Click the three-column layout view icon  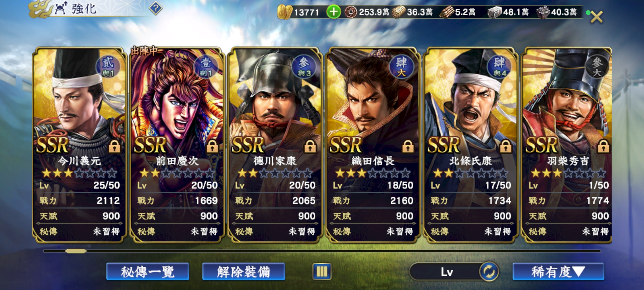[x=322, y=272]
